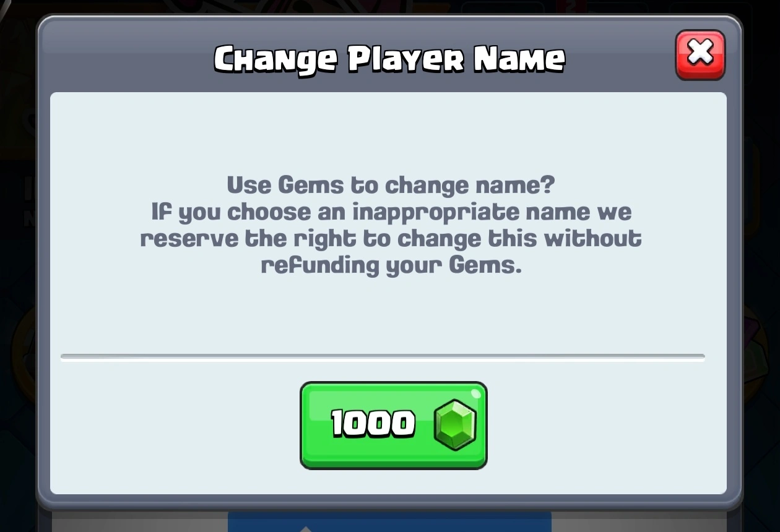Click the "reserve the right" warning line
Image resolution: width=780 pixels, height=532 pixels.
pyautogui.click(x=391, y=238)
